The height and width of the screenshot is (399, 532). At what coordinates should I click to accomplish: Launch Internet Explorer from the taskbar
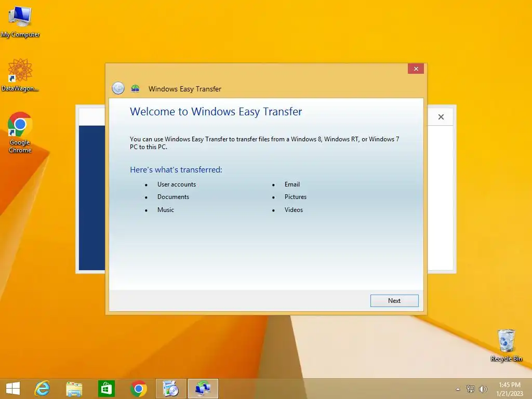[43, 389]
